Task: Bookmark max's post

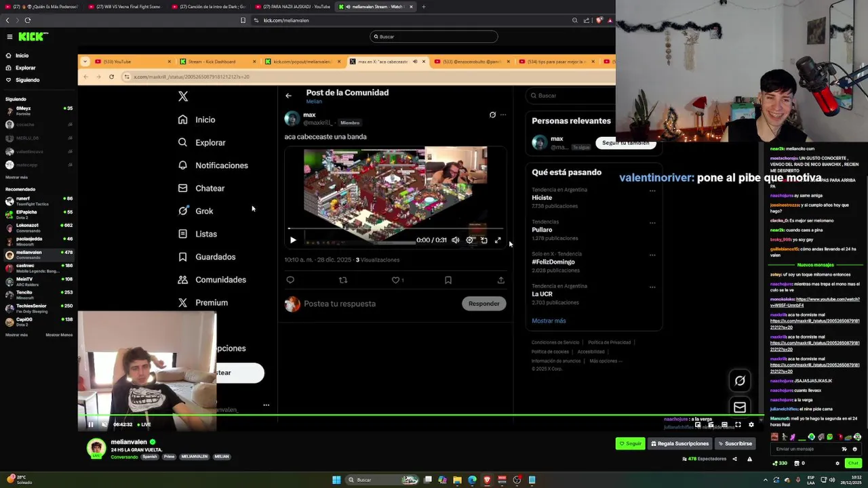Action: (x=448, y=280)
